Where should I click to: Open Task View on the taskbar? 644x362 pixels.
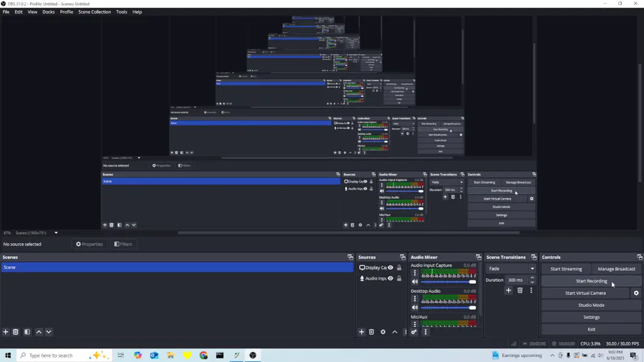tap(121, 356)
